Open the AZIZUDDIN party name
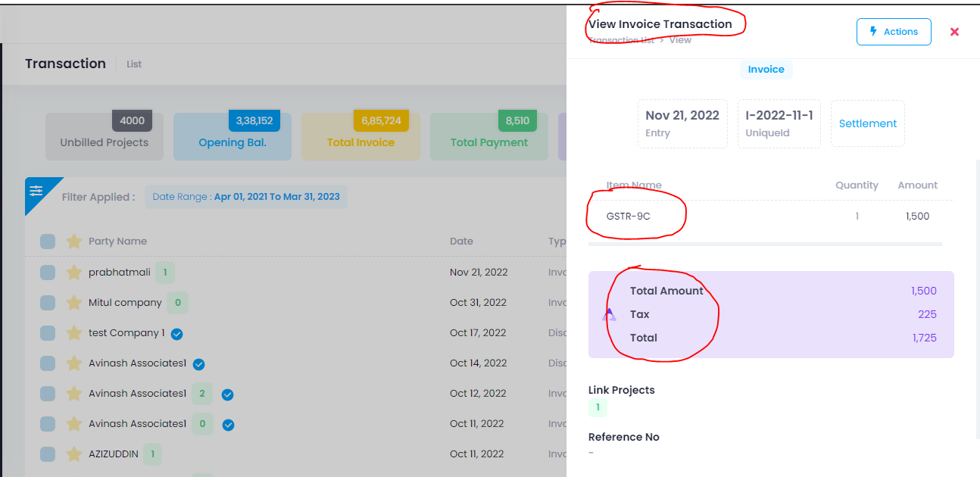 point(114,454)
